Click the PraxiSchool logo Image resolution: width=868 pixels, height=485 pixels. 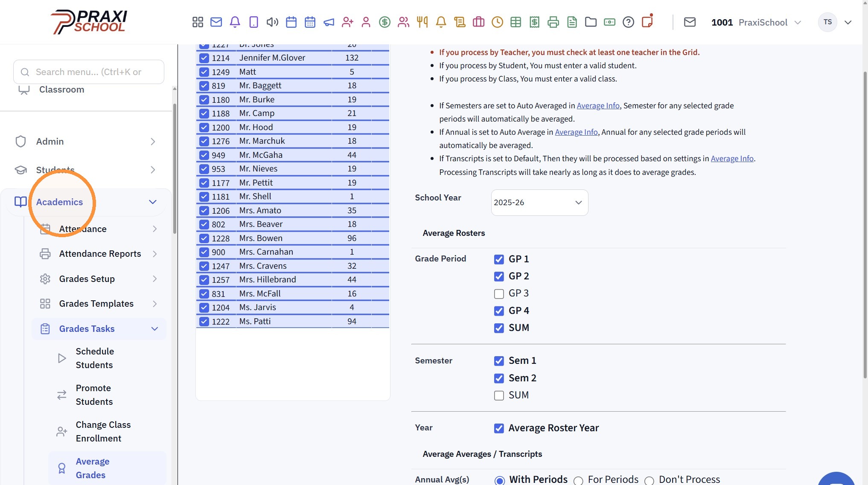coord(89,22)
